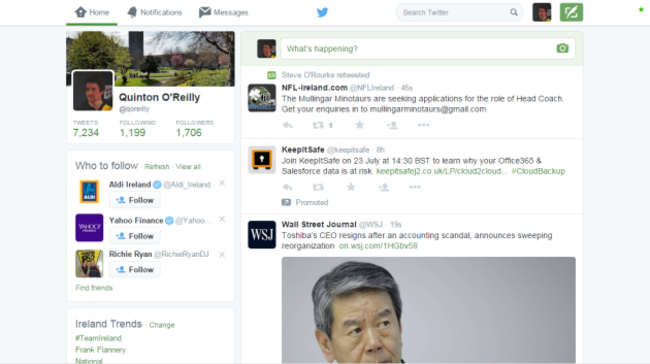Open Messages tab
Viewport: 650px width, 364px height.
pos(223,12)
